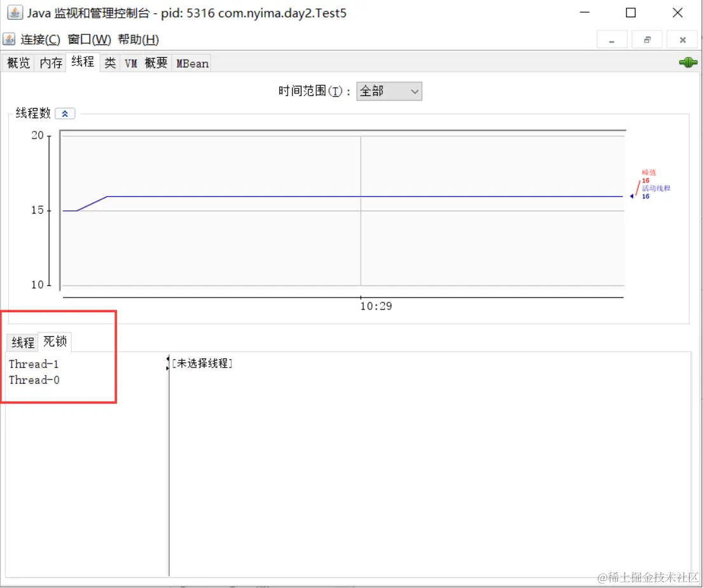Select Thread-1 in deadlock list

tap(34, 364)
